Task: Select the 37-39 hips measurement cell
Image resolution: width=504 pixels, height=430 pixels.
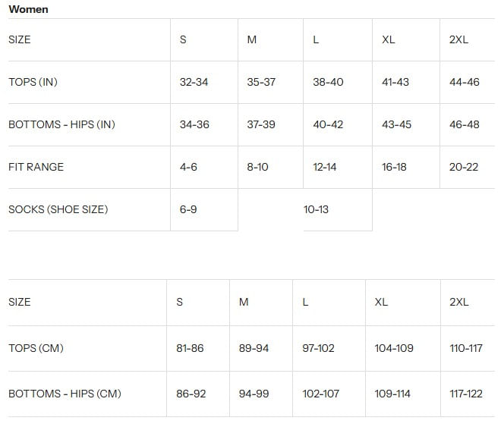Action: 261,124
